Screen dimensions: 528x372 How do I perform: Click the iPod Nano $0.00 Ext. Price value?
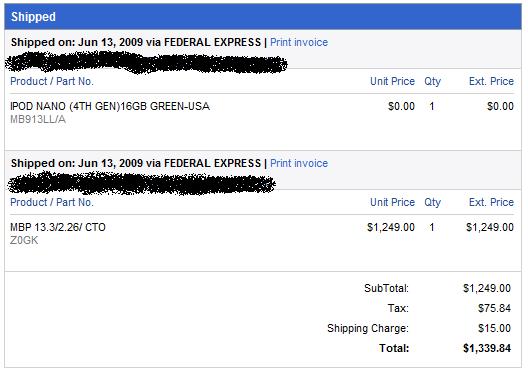500,106
